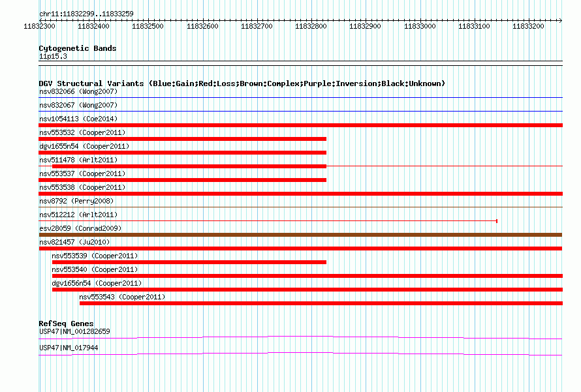Click the 11832300 ruler position
The height and width of the screenshot is (392, 581).
39,26
